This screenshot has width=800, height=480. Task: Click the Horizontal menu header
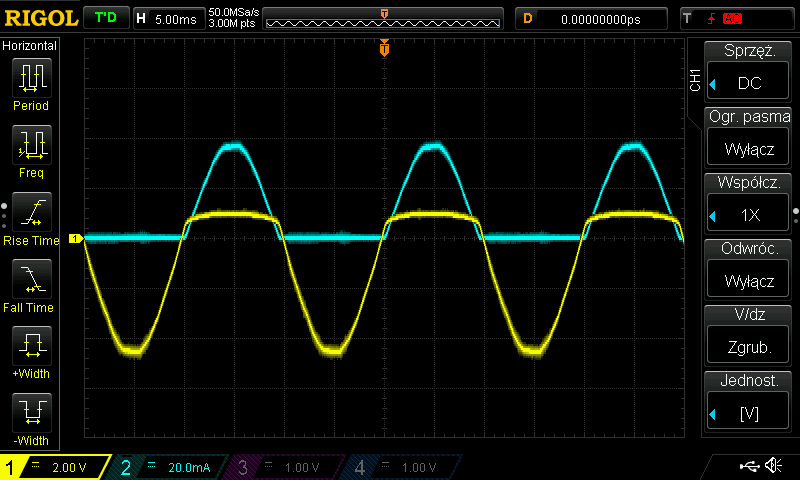pos(30,46)
